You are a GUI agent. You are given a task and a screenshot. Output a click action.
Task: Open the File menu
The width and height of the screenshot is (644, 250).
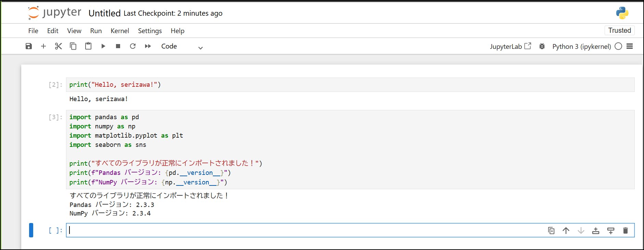33,31
